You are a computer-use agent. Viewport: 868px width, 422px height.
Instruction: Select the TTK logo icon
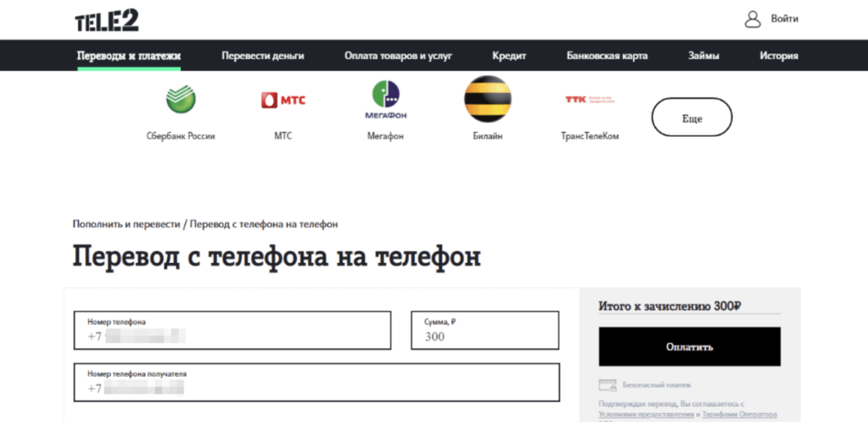coord(590,99)
